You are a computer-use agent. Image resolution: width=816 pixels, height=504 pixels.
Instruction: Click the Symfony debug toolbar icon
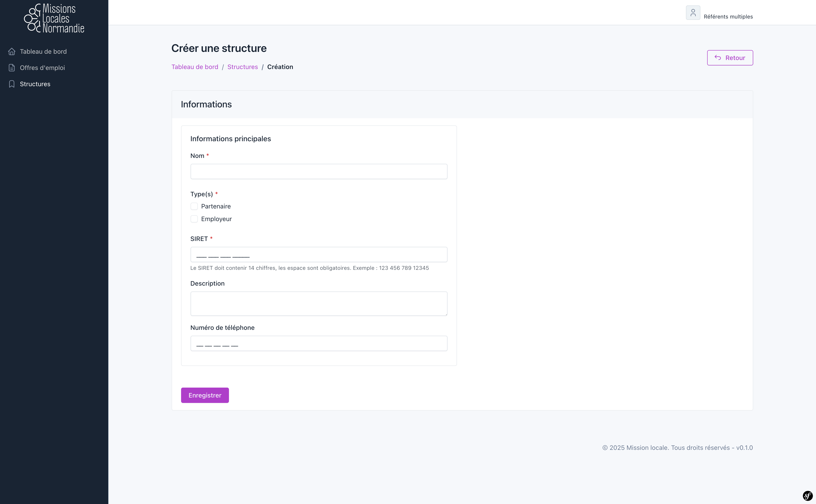(808, 496)
